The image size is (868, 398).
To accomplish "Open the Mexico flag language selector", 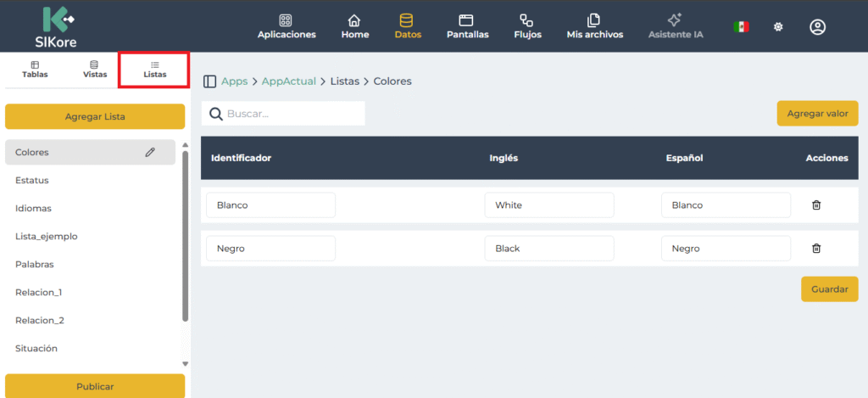I will (x=741, y=27).
